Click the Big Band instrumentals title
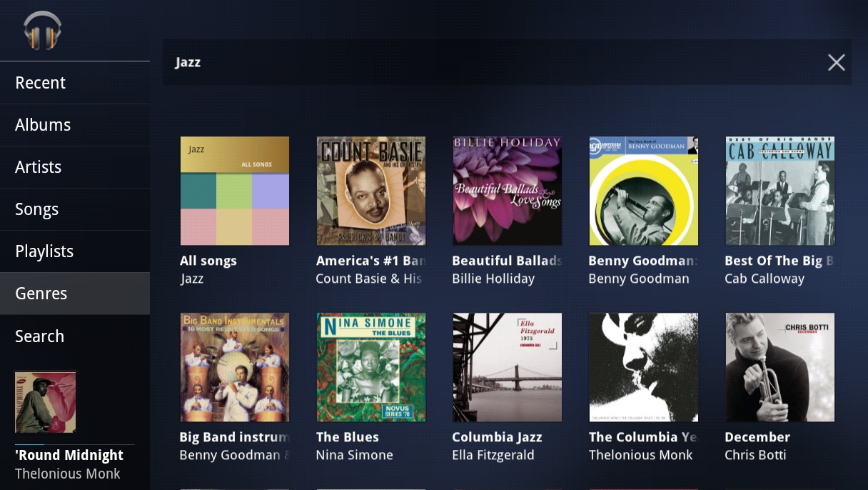 point(234,437)
